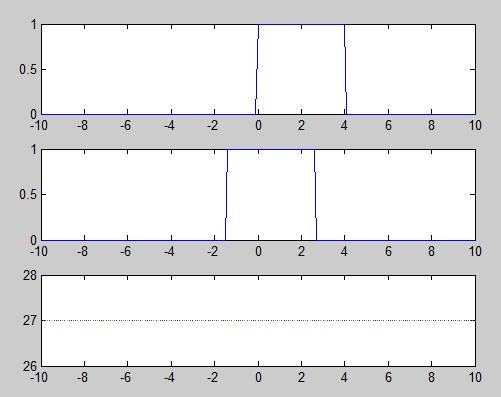Screen dimensions: 501x397
Task: Click the -4 x-axis label under the middle subplot
Action: pos(169,251)
